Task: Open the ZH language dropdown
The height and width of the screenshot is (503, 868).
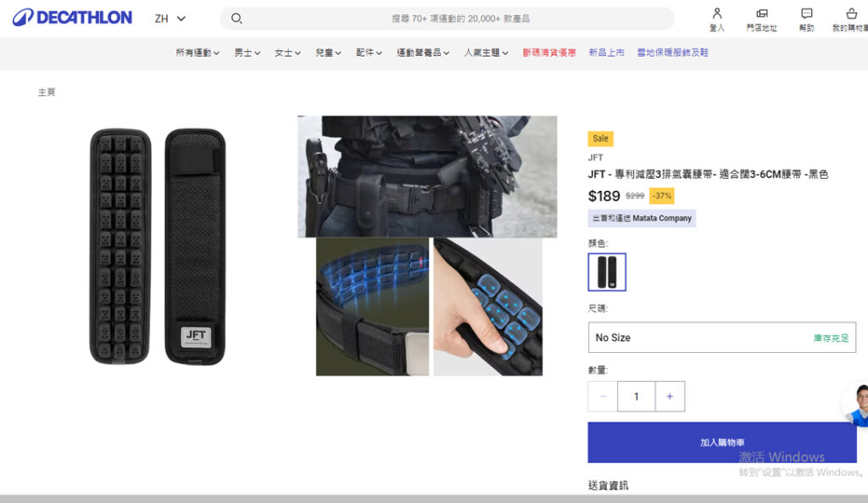Action: [170, 19]
